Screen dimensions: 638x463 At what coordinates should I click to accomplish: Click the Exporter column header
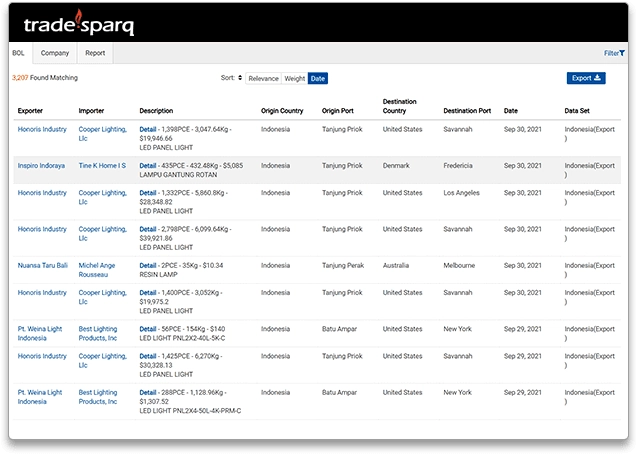coord(30,111)
